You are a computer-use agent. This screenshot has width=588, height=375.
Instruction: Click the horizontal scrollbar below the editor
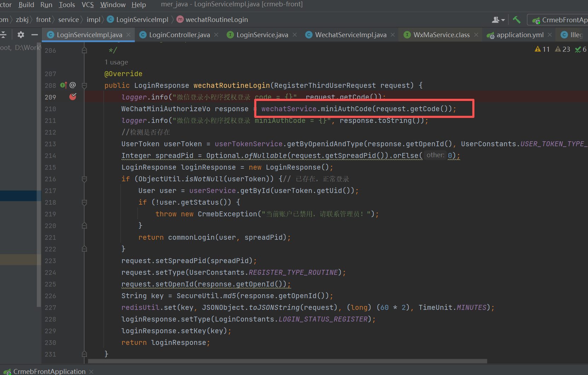[x=287, y=361]
